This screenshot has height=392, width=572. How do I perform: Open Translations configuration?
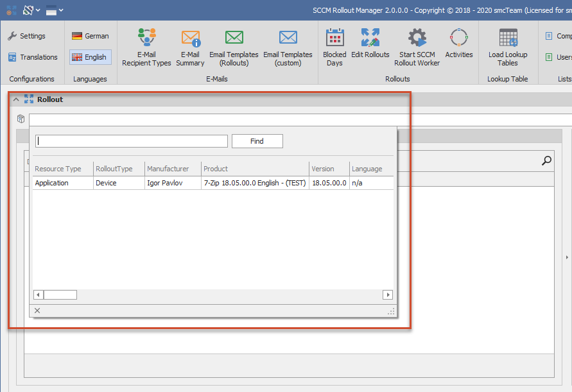(x=33, y=57)
